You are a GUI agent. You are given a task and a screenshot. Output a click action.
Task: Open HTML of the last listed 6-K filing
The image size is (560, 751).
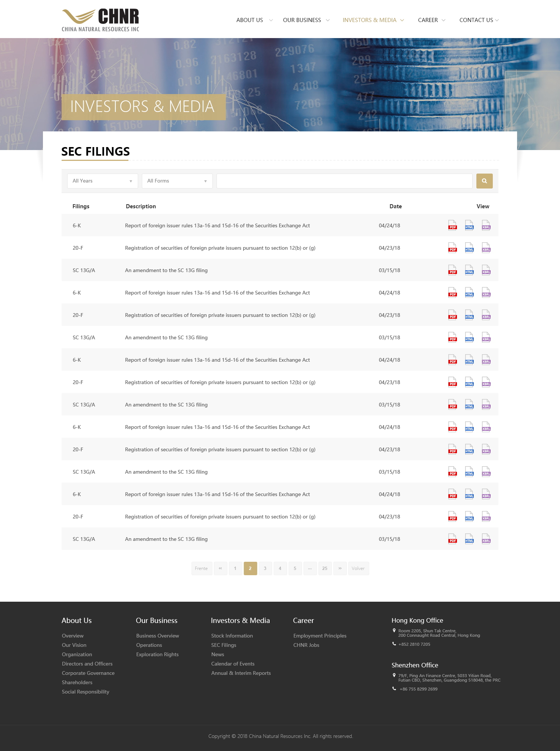[469, 494]
